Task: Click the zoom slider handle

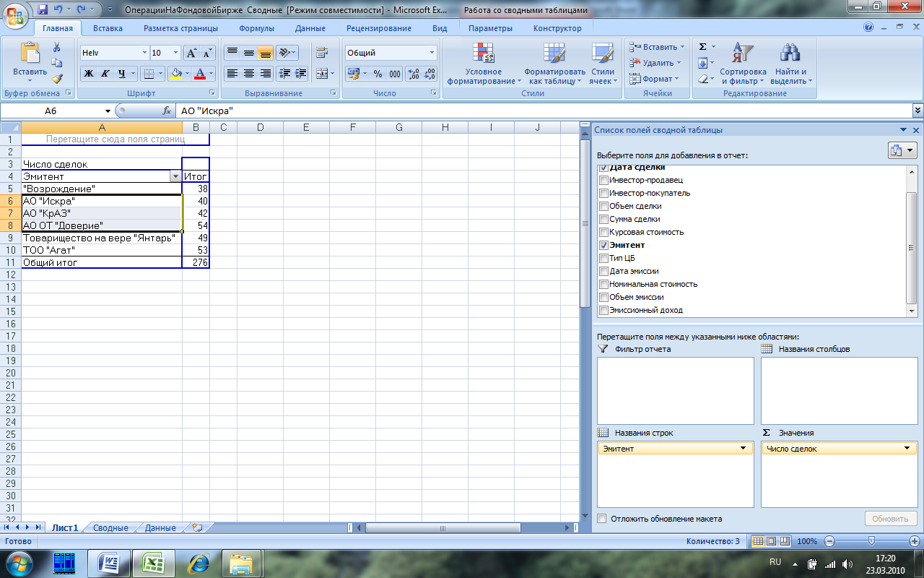Action: coord(872,541)
